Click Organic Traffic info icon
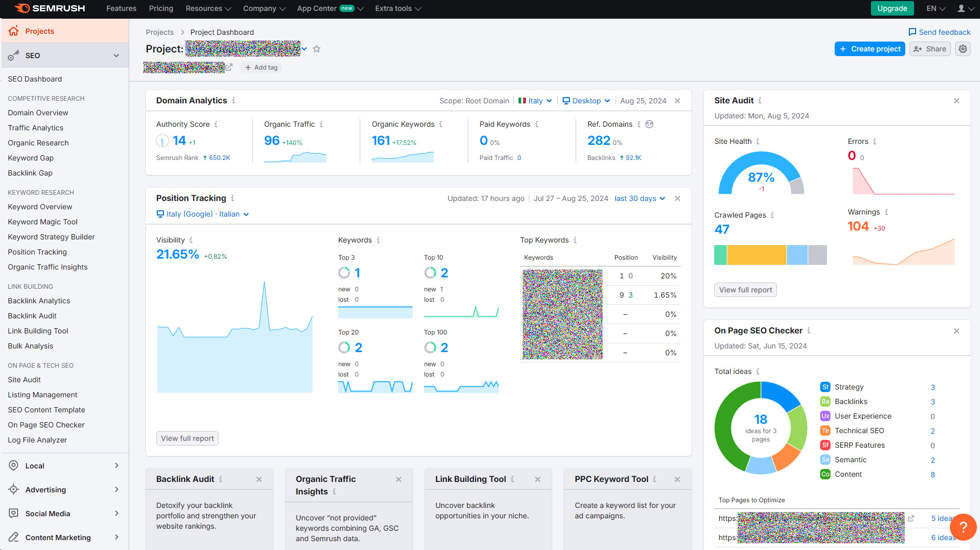980x550 pixels. (x=321, y=125)
